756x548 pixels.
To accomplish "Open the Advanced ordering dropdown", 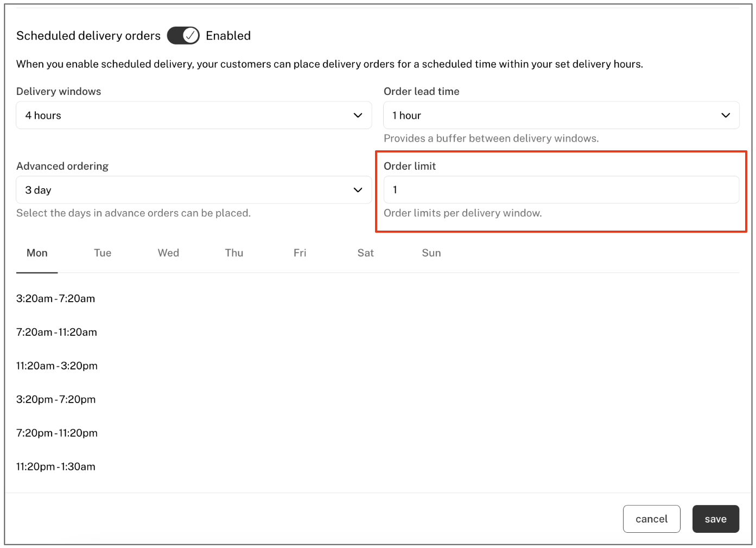I will tap(194, 190).
